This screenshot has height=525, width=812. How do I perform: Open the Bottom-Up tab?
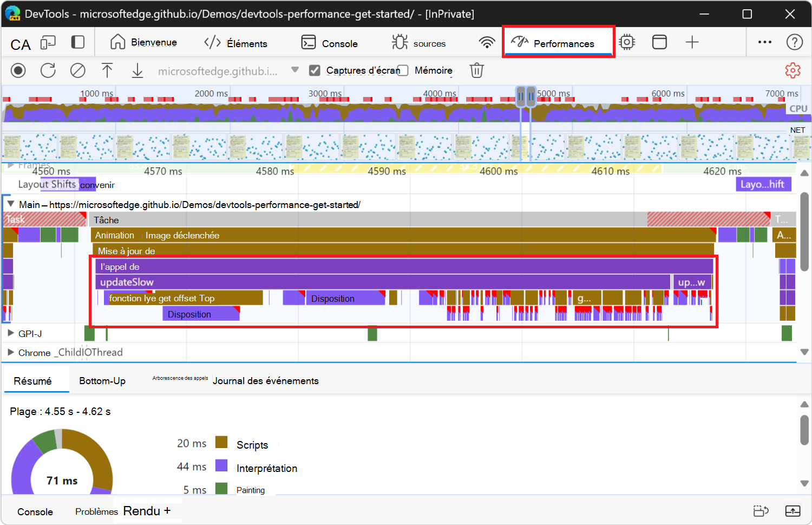pos(102,381)
